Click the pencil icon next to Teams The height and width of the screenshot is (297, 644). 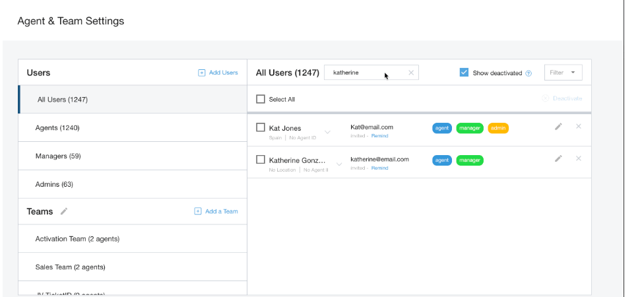click(64, 211)
